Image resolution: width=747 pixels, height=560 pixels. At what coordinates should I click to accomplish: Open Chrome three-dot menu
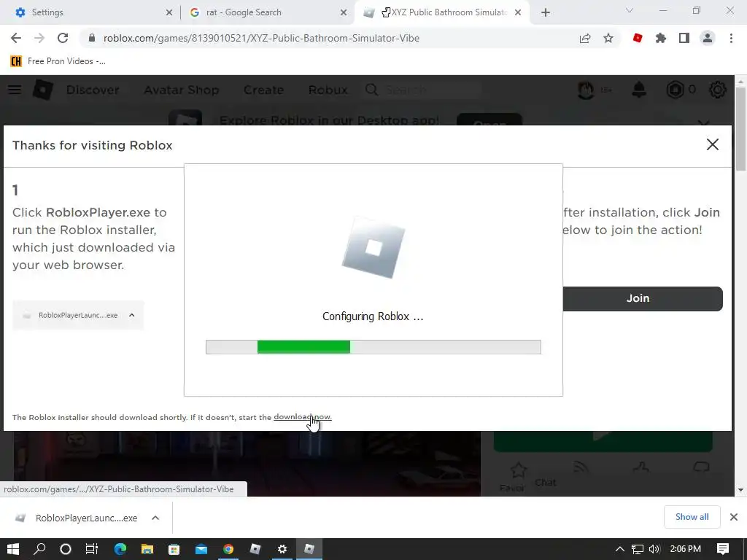tap(731, 38)
